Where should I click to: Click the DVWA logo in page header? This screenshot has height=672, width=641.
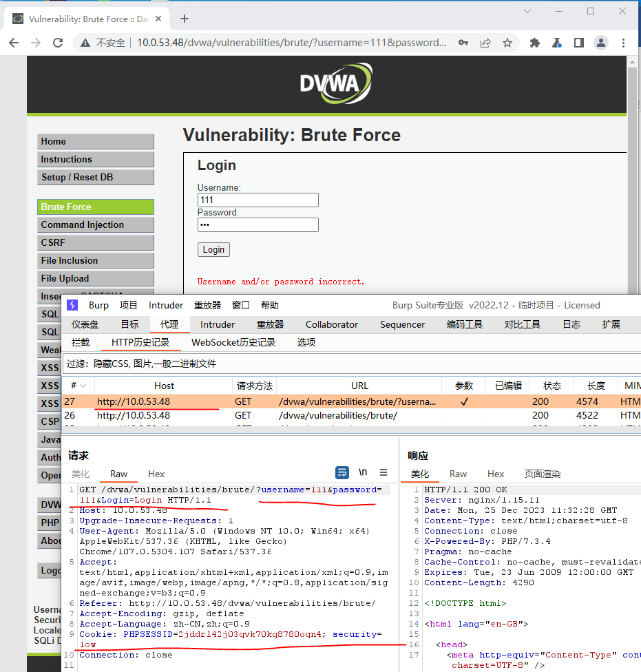[x=337, y=83]
